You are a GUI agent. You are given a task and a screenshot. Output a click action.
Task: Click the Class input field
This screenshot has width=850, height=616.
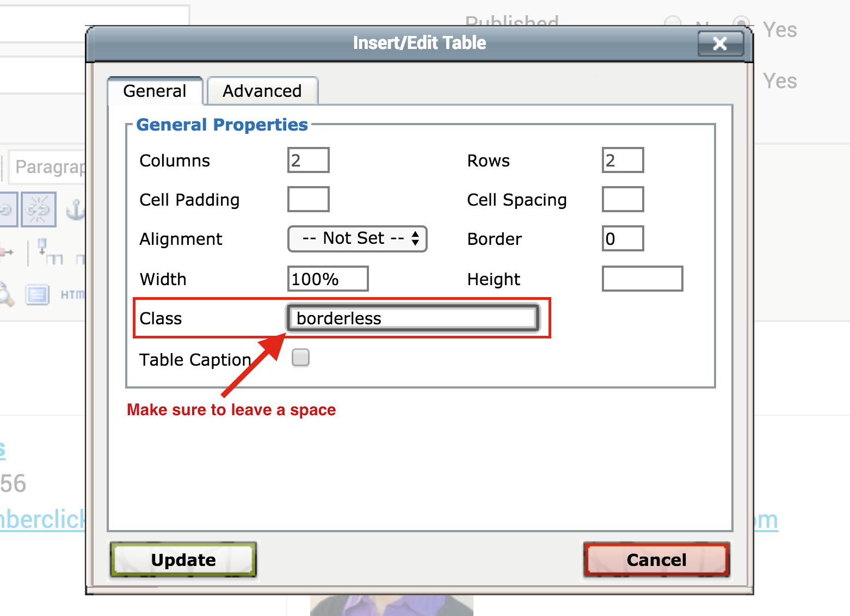[413, 318]
